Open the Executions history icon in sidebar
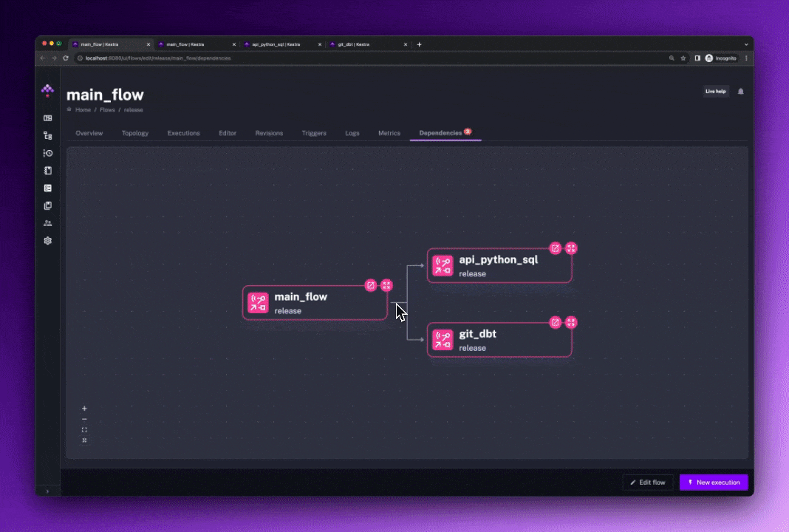This screenshot has height=532, width=789. (48, 153)
